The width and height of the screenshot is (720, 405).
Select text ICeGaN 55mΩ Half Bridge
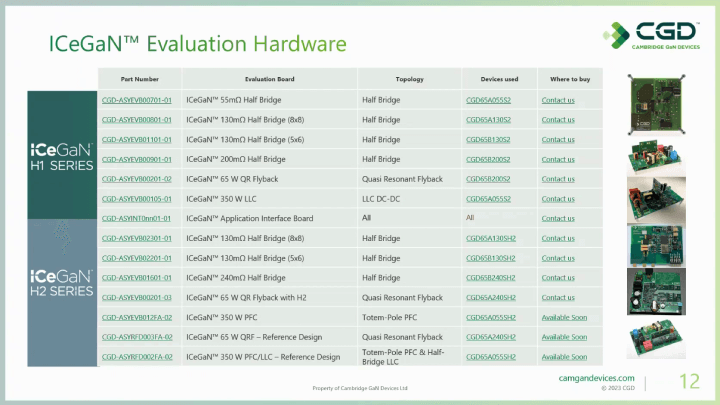pos(233,100)
